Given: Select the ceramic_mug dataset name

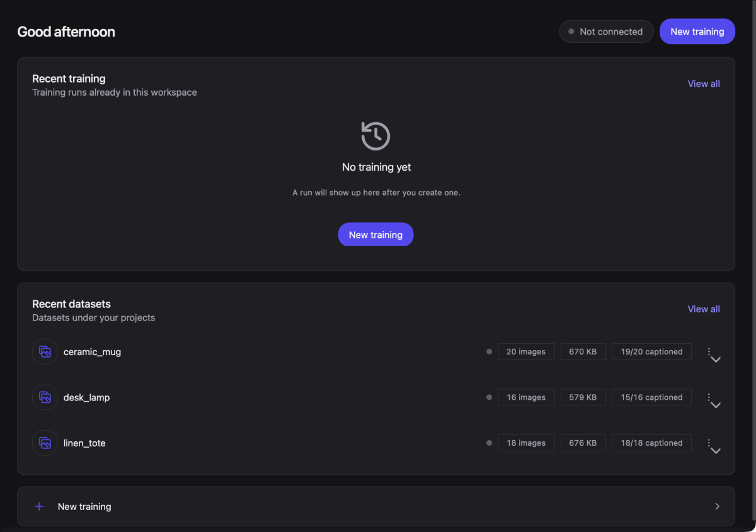Looking at the screenshot, I should (x=92, y=352).
